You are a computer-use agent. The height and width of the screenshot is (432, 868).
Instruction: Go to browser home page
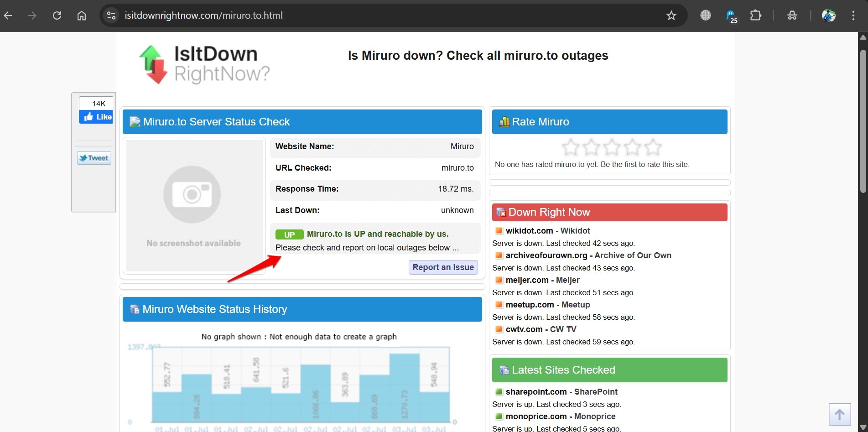[81, 15]
